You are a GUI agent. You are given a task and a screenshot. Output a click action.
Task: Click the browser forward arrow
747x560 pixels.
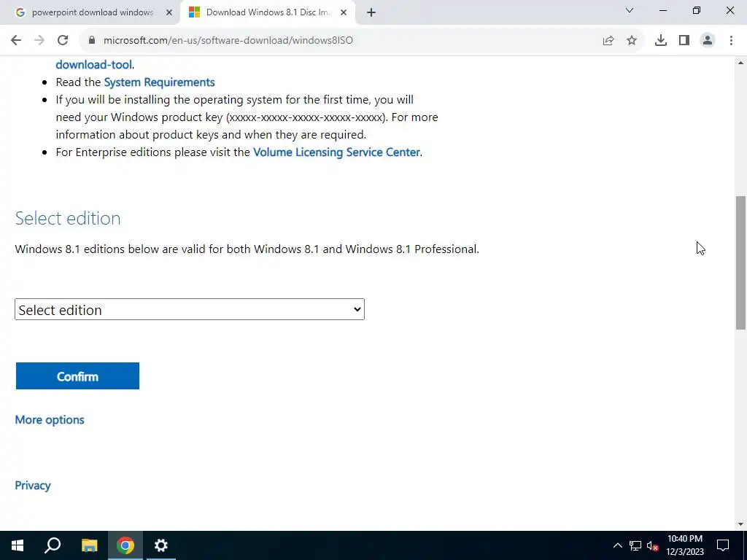(39, 41)
